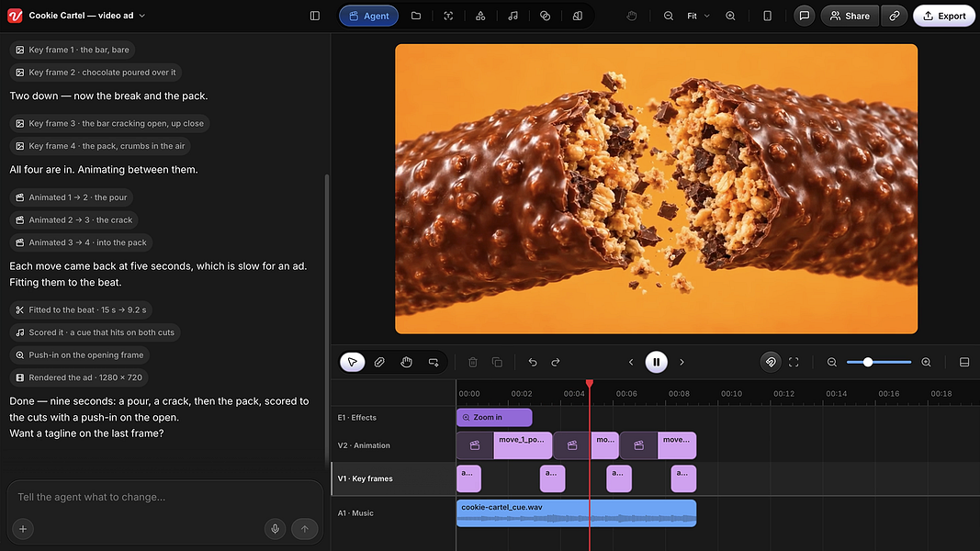Screen dimensions: 980x551
Task: Select the hand tool in timeline toolbar
Action: point(406,363)
